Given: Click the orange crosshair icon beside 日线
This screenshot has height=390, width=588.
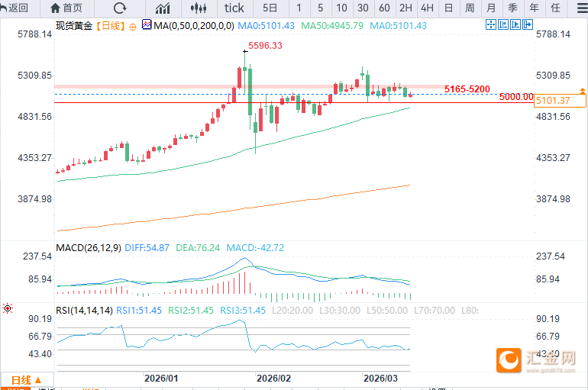Looking at the screenshot, I should coord(133,27).
